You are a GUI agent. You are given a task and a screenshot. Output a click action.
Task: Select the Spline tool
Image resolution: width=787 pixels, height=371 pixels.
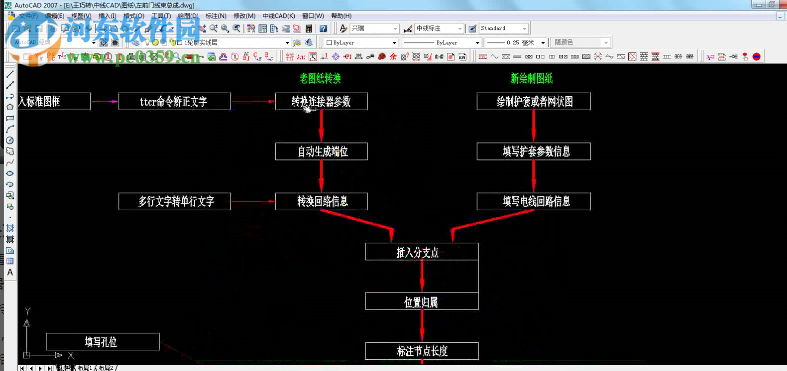10,163
